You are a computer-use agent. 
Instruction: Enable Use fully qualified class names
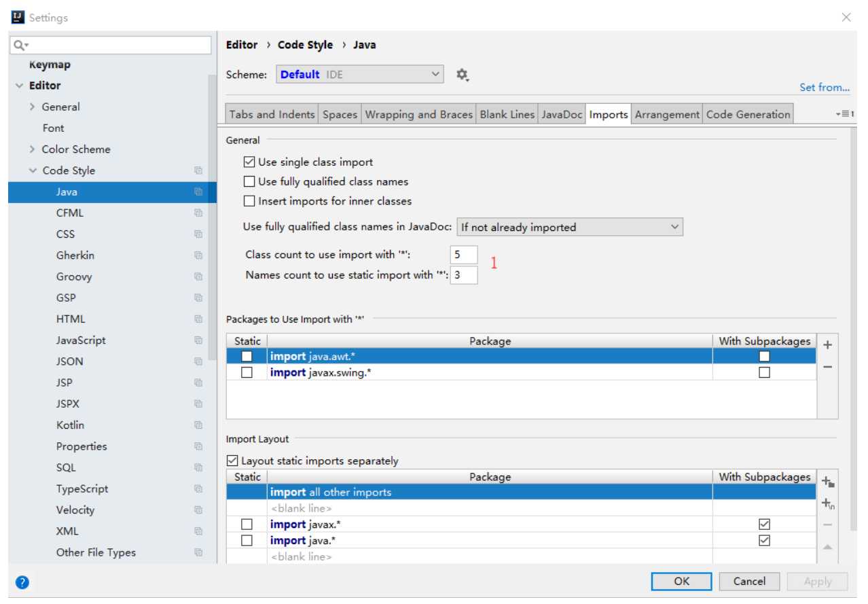pos(249,182)
